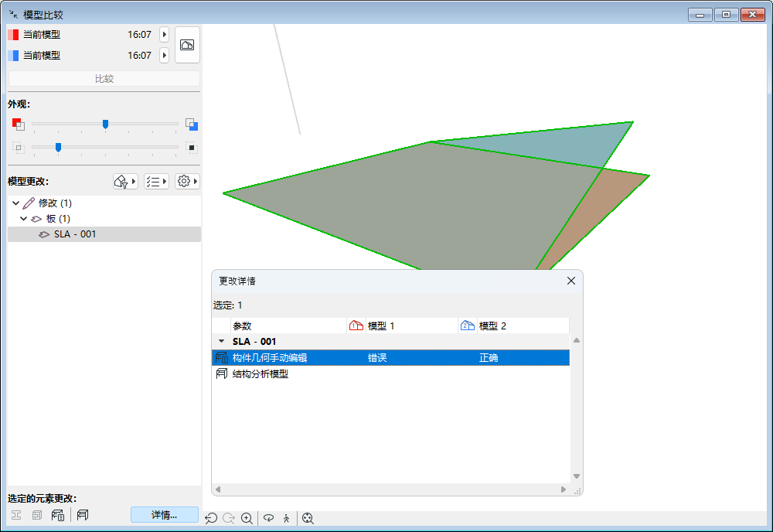Screen dimensions: 773x532
Task: Collapse the 板 (1) tree node
Action: click(x=24, y=218)
